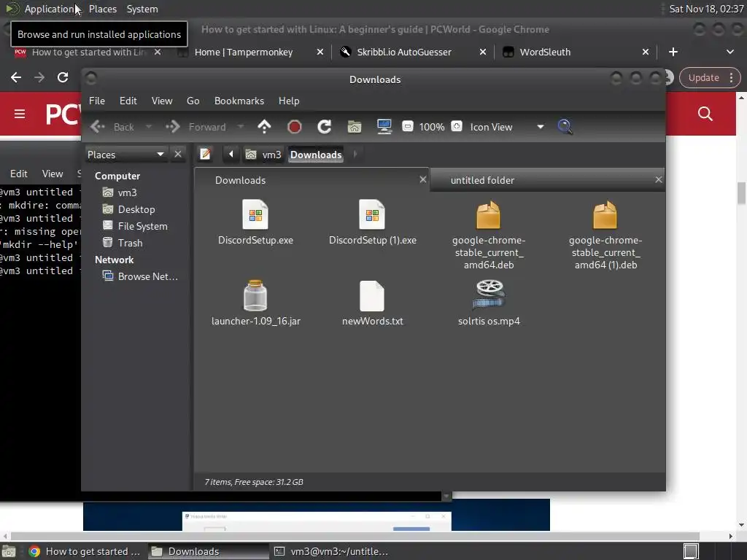Open Go menu in Downloads window

point(193,101)
